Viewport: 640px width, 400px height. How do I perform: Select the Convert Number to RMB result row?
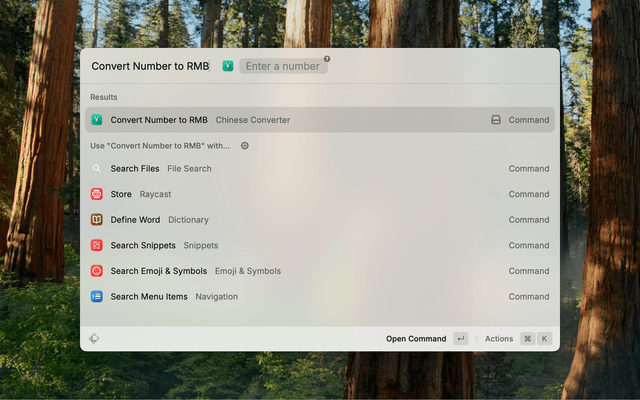point(320,120)
